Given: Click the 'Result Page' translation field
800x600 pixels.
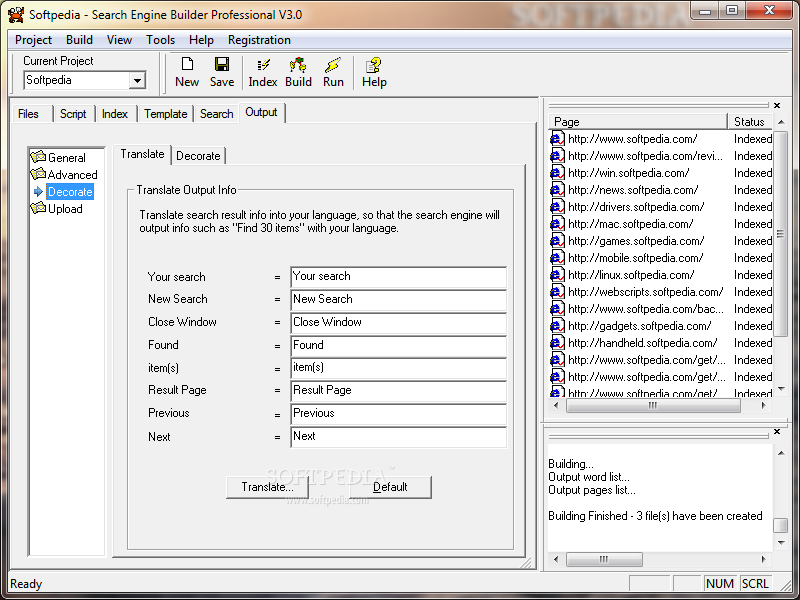Looking at the screenshot, I should (x=398, y=391).
